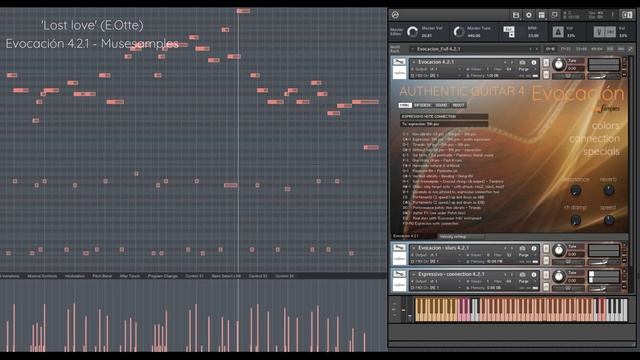This screenshot has width=640, height=360.
Task: Click the Tune knob of Expressivo - connection 4.2.1
Action: click(559, 276)
